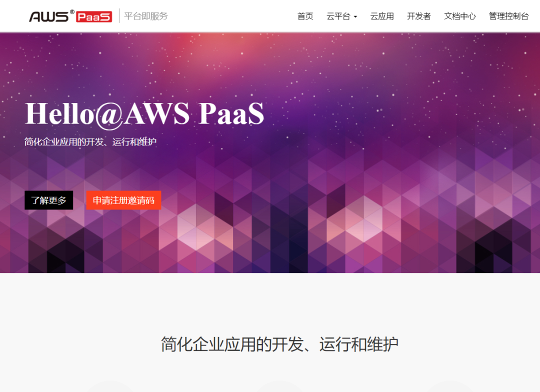Click the AWS letters in the logo

click(49, 17)
